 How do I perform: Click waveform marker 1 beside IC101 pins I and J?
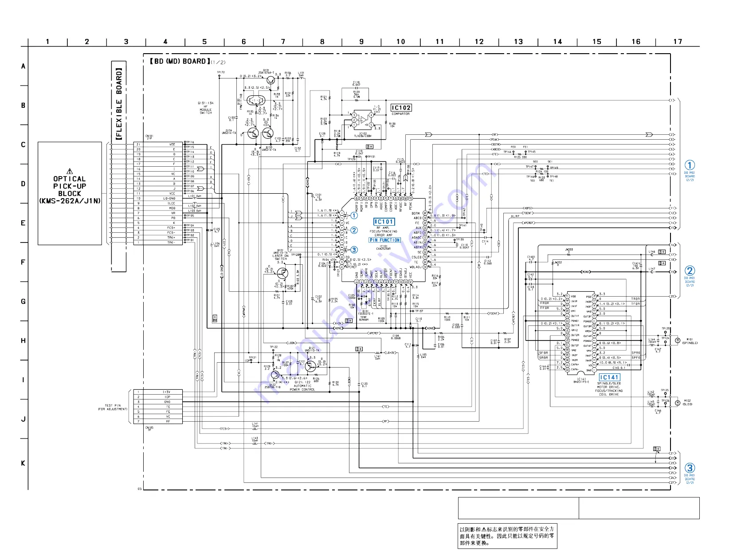(354, 215)
